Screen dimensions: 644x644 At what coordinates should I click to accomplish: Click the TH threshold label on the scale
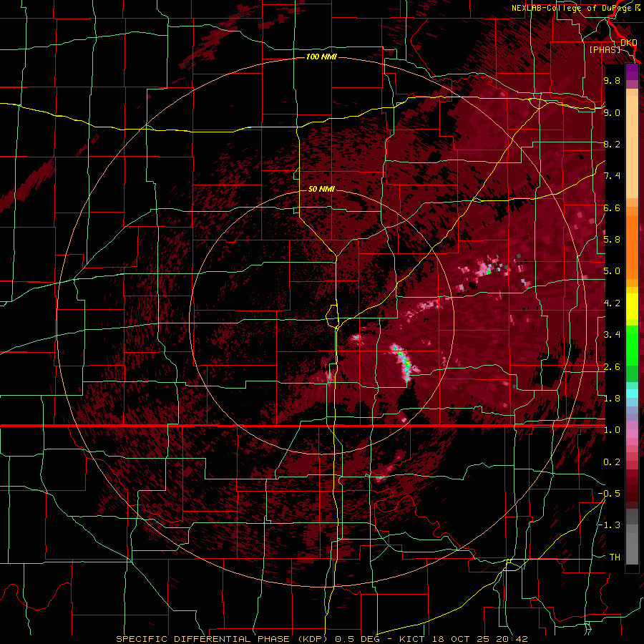615,557
